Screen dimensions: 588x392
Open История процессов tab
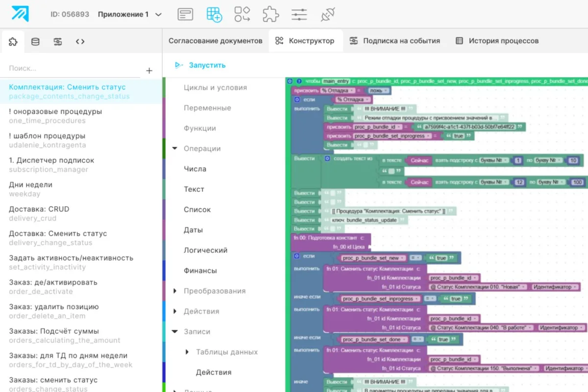pyautogui.click(x=497, y=41)
